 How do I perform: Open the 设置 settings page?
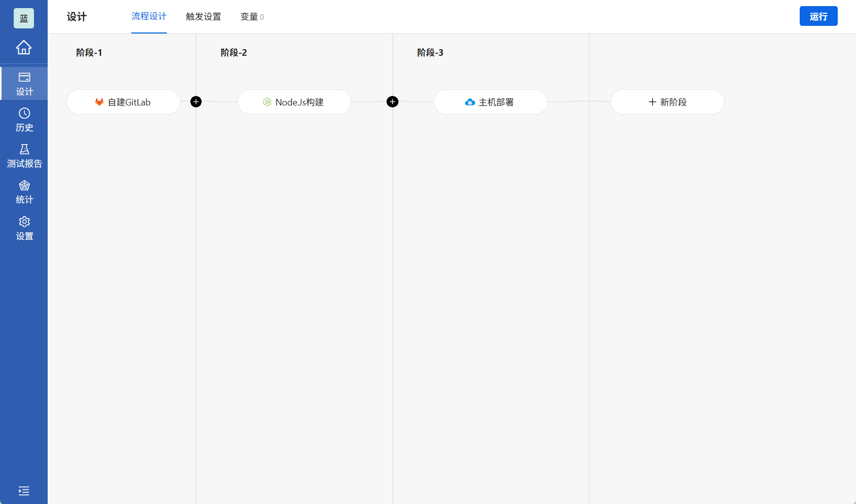24,228
